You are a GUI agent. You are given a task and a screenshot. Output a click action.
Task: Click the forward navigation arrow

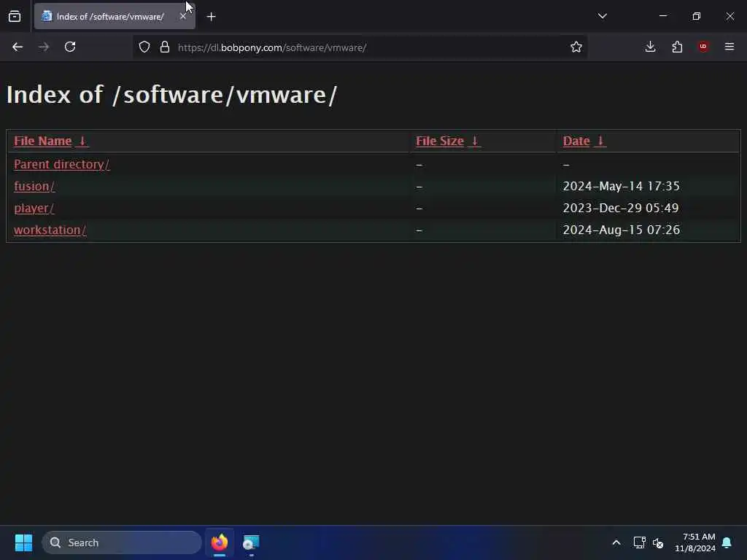pyautogui.click(x=44, y=47)
